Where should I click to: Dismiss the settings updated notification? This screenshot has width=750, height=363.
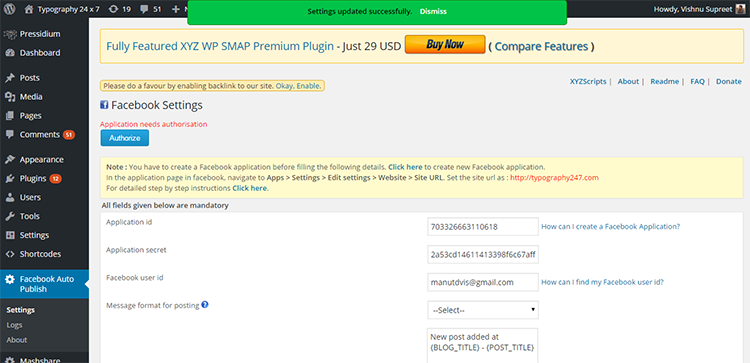[x=433, y=11]
